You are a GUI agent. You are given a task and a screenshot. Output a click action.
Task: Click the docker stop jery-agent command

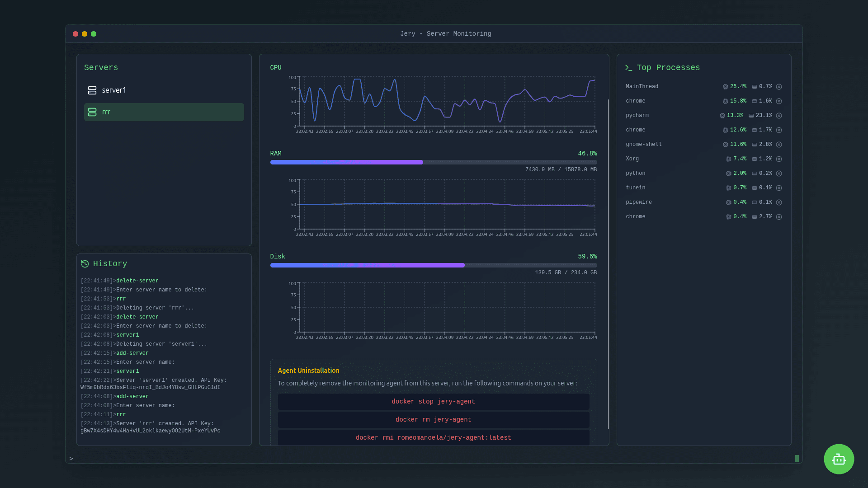[433, 402]
